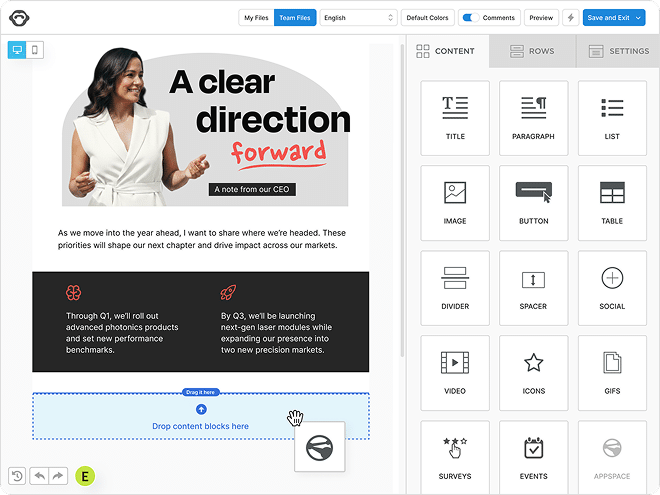Click the Default Colors button
The height and width of the screenshot is (495, 660).
428,18
